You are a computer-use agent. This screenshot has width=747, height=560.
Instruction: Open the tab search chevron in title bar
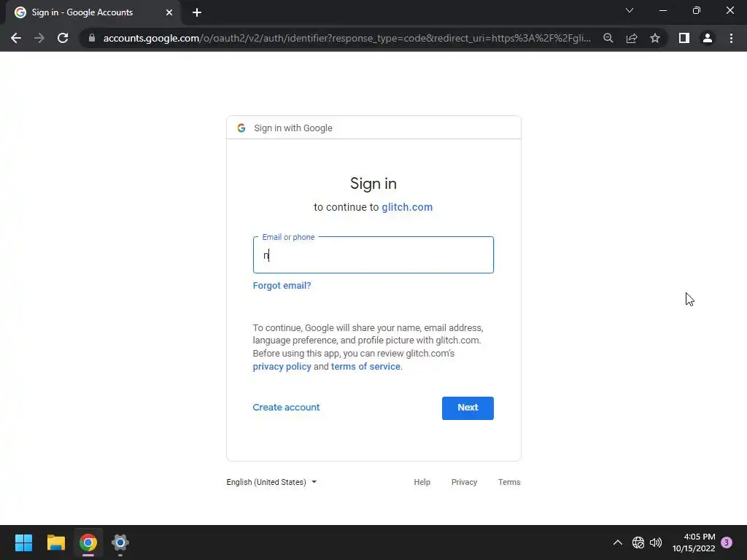630,10
